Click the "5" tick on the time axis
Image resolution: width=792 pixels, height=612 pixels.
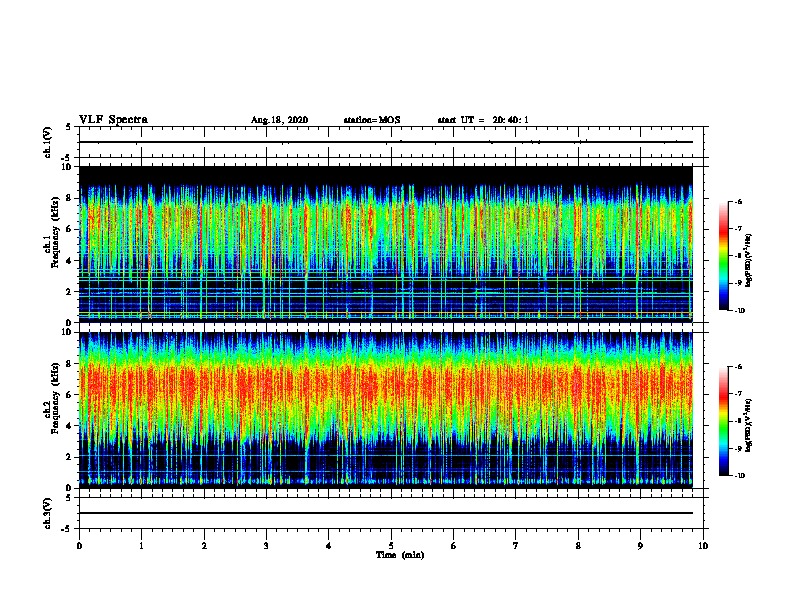point(391,545)
